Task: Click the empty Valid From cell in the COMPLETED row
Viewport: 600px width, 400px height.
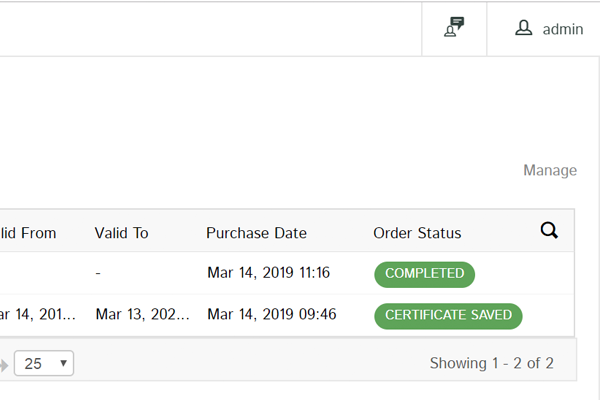Action: 38,273
